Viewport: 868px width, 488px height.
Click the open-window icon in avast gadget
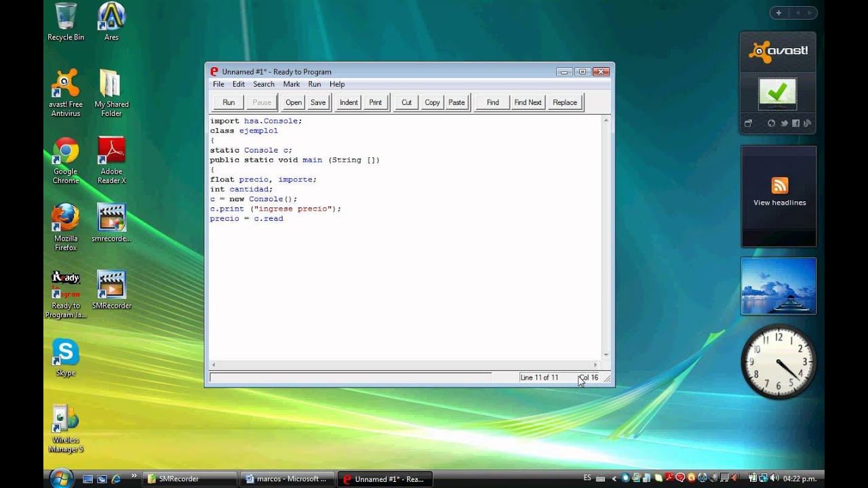(x=749, y=123)
